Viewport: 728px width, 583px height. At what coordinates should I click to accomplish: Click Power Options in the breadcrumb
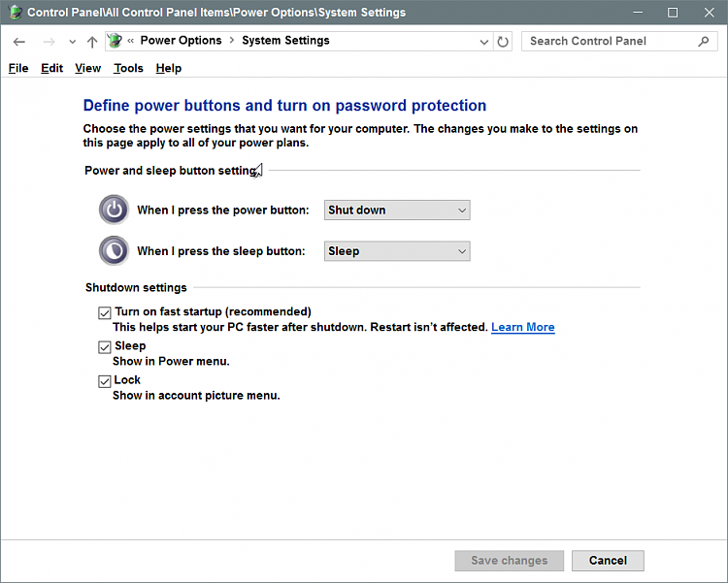182,41
